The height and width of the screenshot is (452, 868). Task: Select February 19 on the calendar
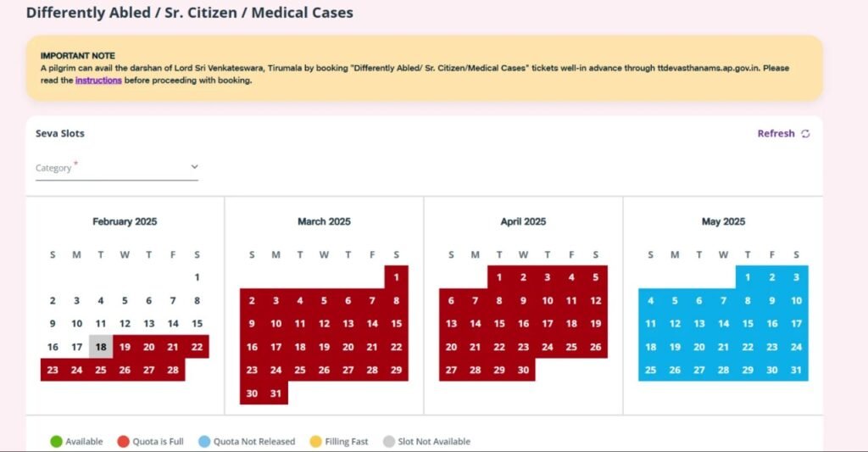coord(125,347)
